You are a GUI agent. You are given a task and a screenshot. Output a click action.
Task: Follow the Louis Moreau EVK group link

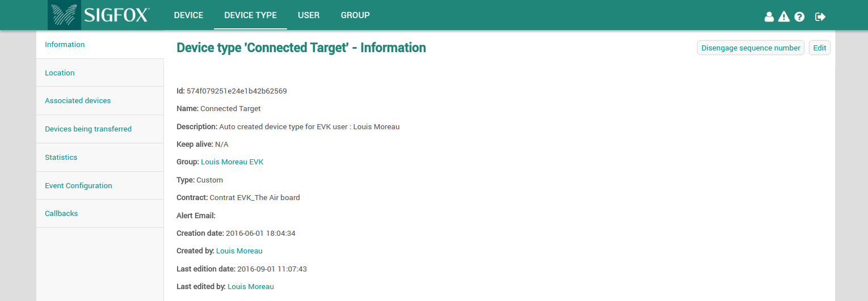click(x=232, y=162)
